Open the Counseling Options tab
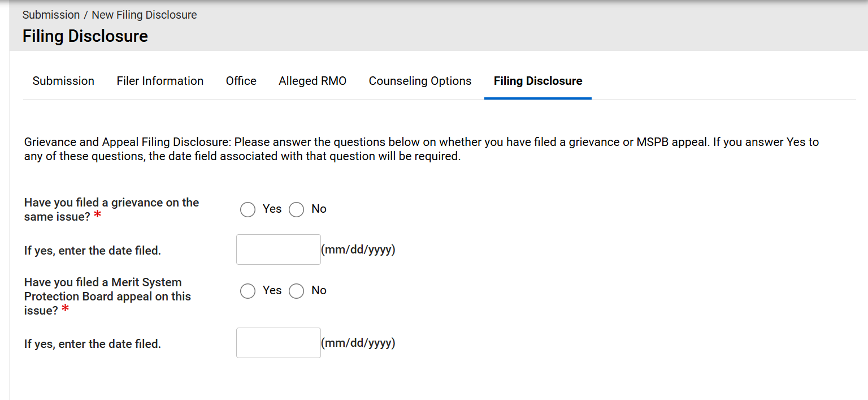868x400 pixels. (420, 81)
